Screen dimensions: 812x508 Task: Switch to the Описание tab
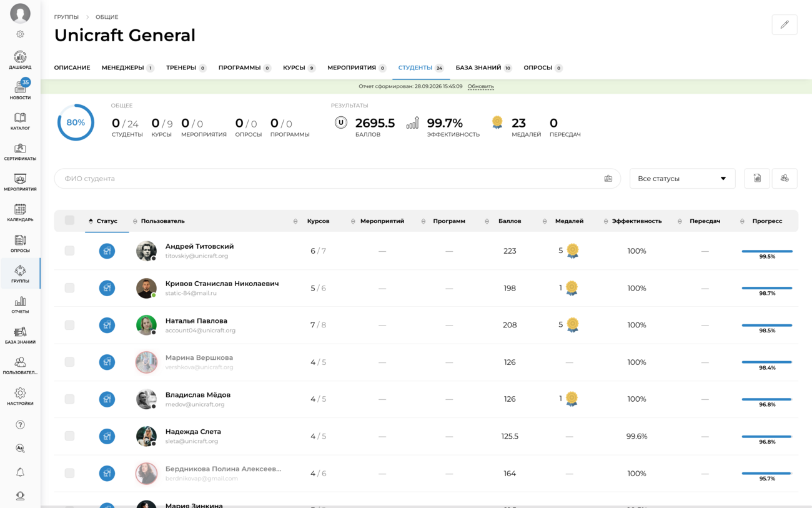pyautogui.click(x=72, y=67)
